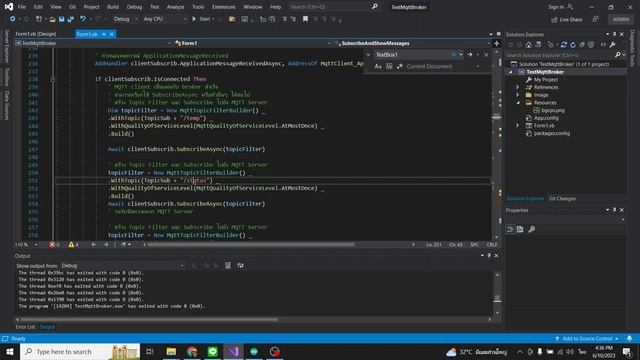This screenshot has width=640, height=360.
Task: Click the notifications bell in status bar
Action: click(629, 338)
